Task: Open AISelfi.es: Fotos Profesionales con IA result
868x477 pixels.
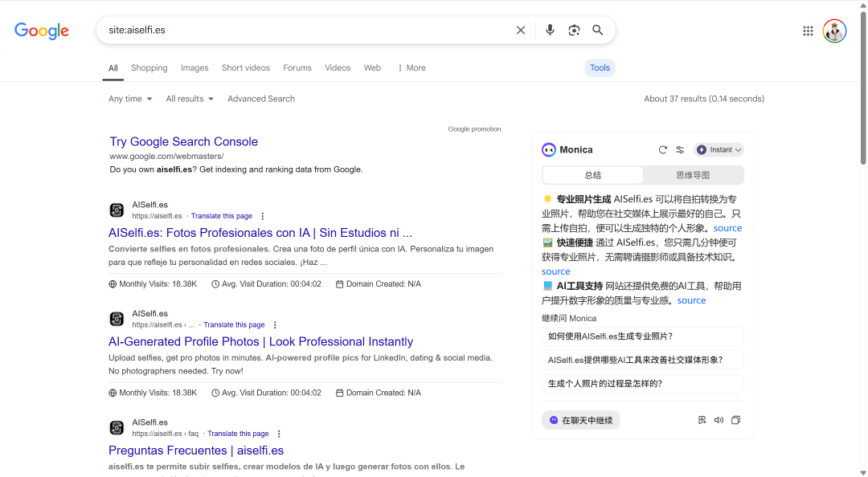Action: coord(260,233)
